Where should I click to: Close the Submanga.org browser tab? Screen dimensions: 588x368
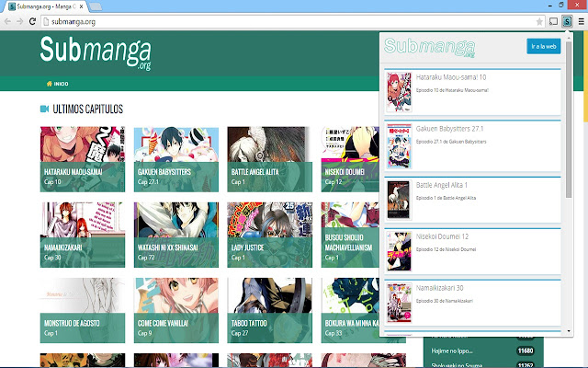click(82, 6)
